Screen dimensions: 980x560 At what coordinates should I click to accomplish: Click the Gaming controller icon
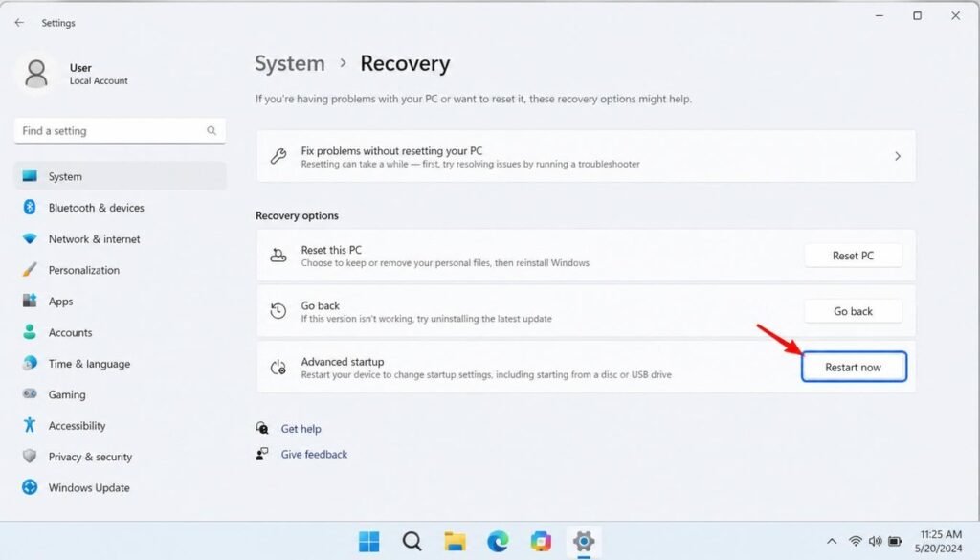(30, 393)
